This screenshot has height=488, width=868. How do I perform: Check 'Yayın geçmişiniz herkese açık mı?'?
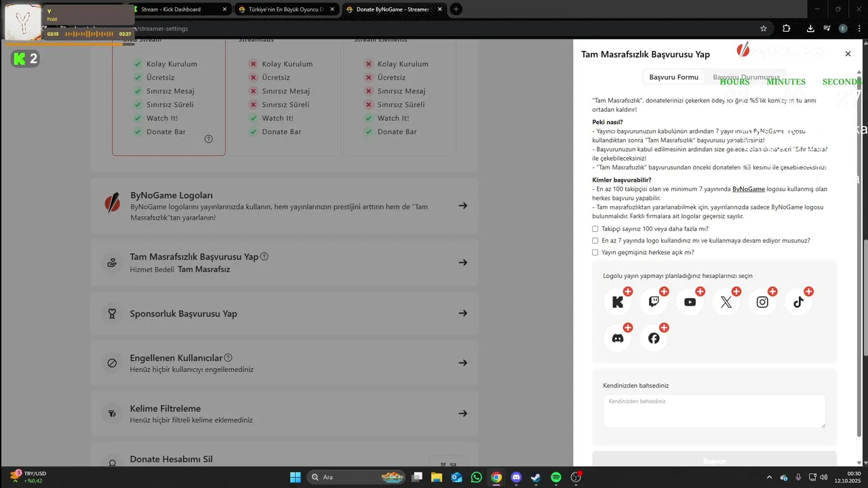595,252
